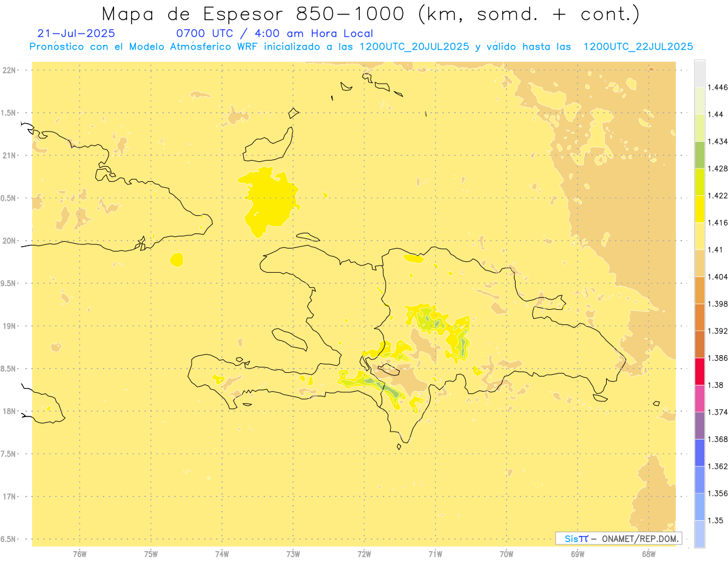Select the purple color bar segment above 1.368
This screenshot has width=728, height=562.
pos(699,425)
